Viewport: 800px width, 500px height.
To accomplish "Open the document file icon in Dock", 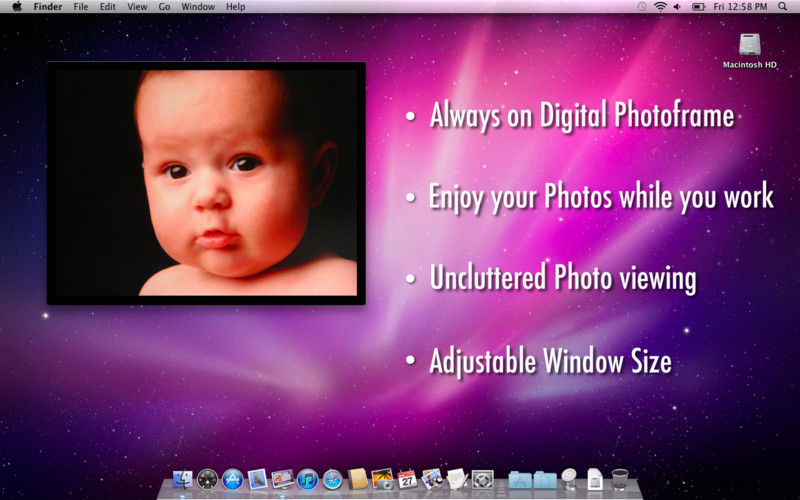I will [595, 480].
